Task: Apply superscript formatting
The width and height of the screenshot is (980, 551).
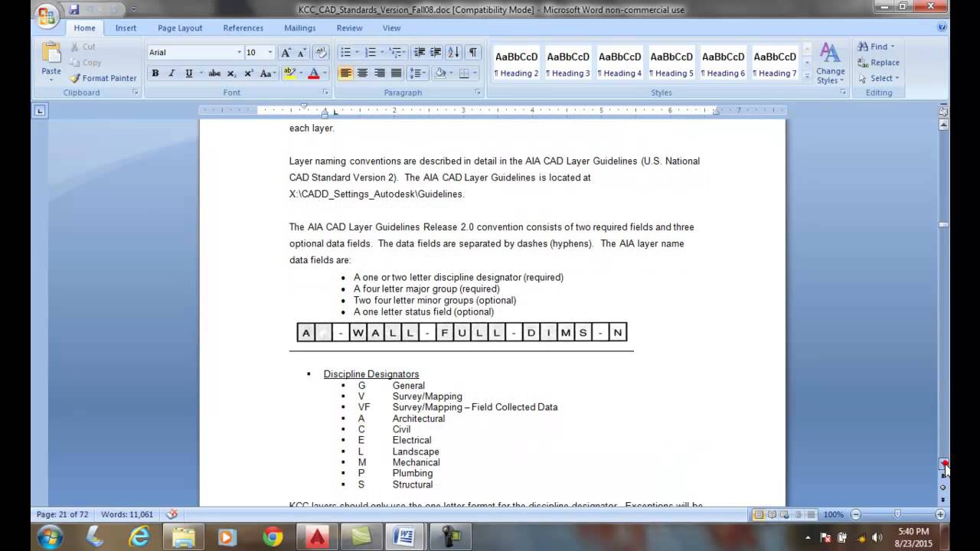Action: 248,73
